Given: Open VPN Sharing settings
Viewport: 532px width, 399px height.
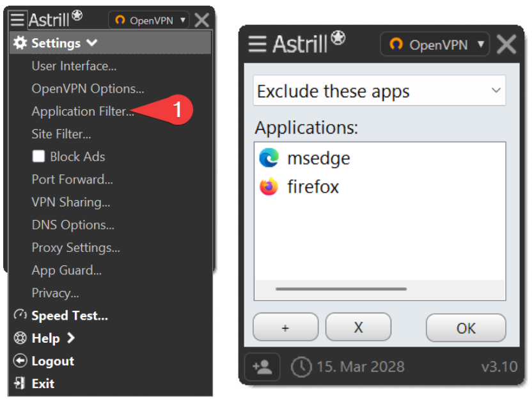Looking at the screenshot, I should click(71, 202).
